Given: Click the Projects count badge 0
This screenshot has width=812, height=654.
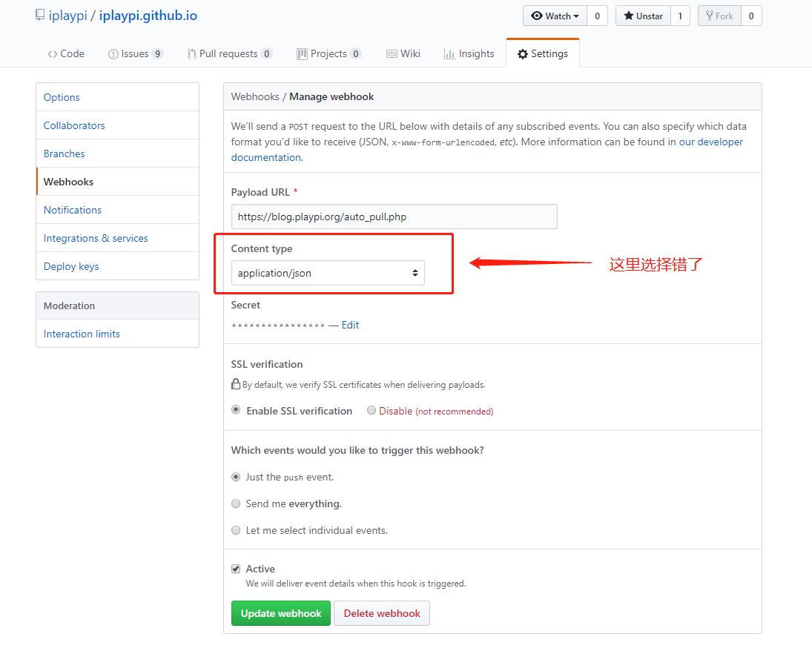Looking at the screenshot, I should coord(356,54).
